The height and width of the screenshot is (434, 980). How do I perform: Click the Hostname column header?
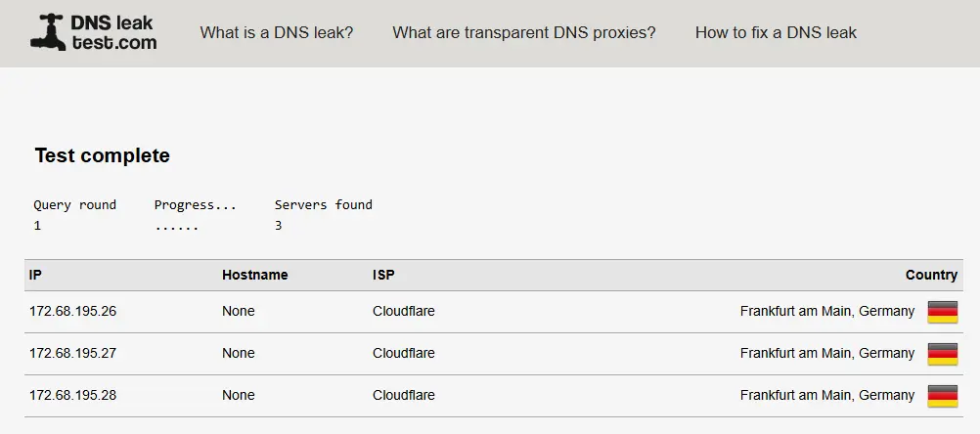click(x=254, y=275)
